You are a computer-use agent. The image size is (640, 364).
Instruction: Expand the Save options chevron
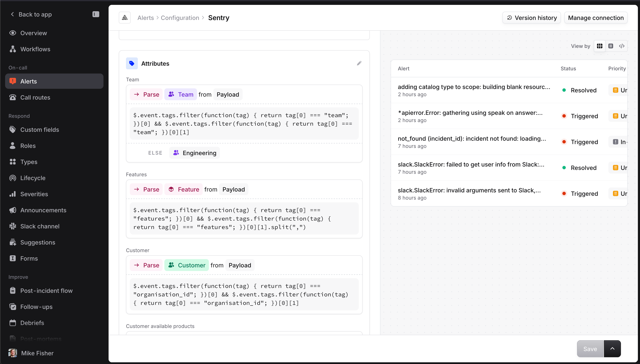pos(612,349)
